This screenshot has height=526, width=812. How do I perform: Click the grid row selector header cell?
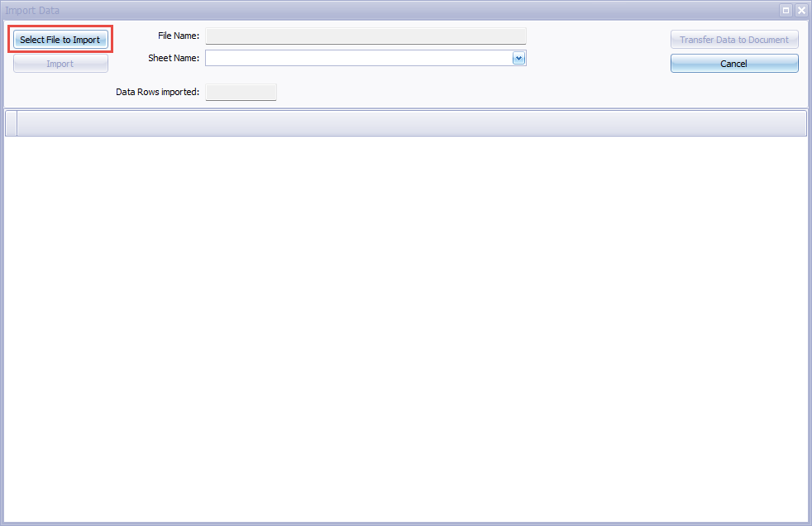(11, 123)
